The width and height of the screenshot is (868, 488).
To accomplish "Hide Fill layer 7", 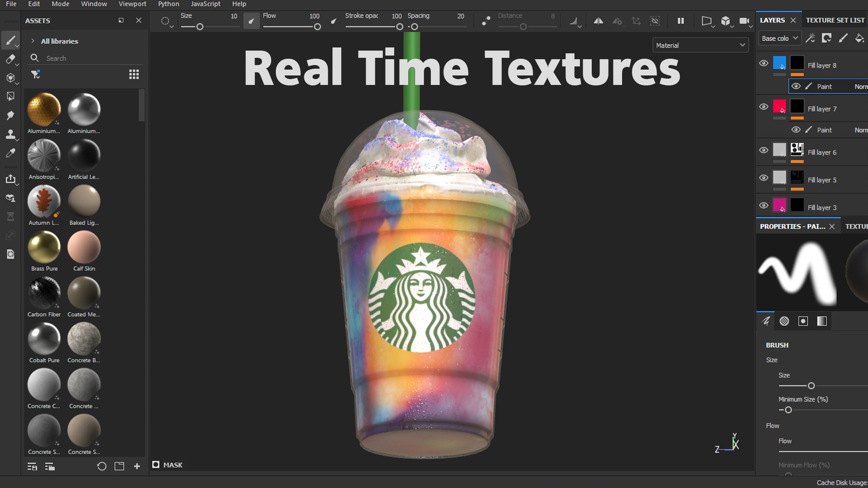I will (764, 107).
